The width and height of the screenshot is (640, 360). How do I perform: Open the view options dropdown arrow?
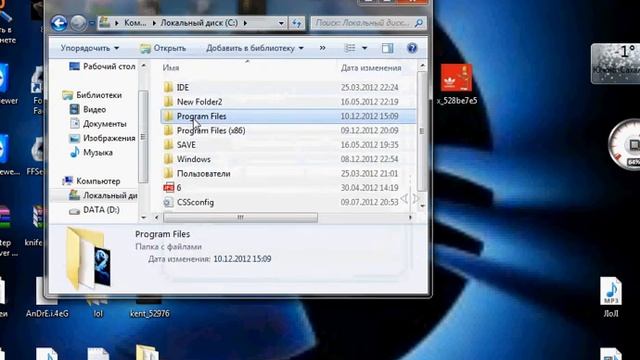tap(364, 48)
